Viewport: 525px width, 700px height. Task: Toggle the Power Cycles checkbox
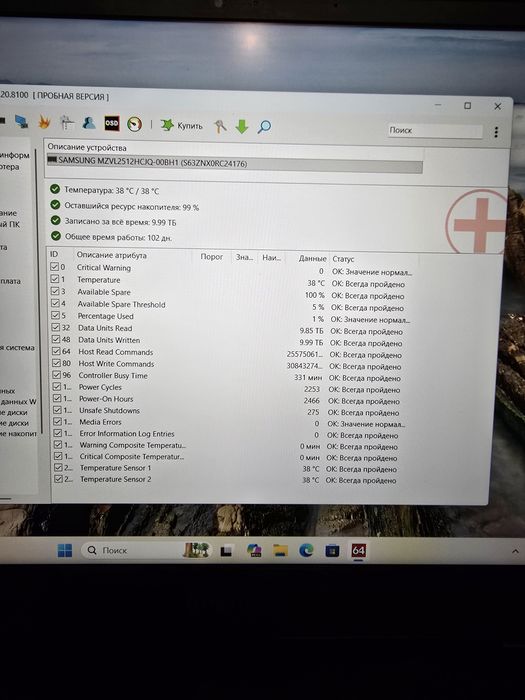pyautogui.click(x=57, y=386)
